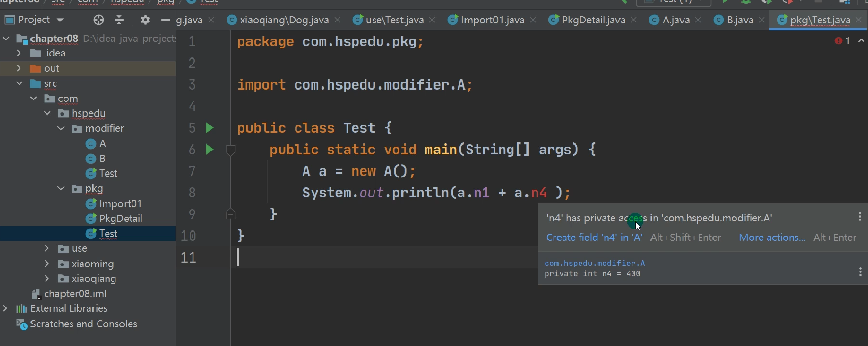
Task: Click the run arrow beside main method line
Action: 209,149
